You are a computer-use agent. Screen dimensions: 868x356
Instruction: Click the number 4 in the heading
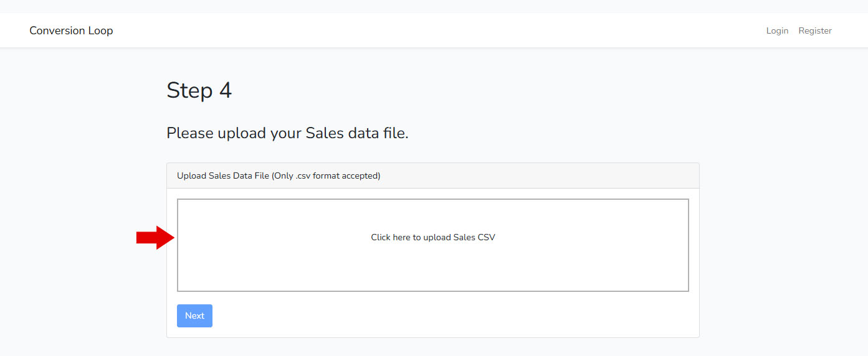coord(225,91)
